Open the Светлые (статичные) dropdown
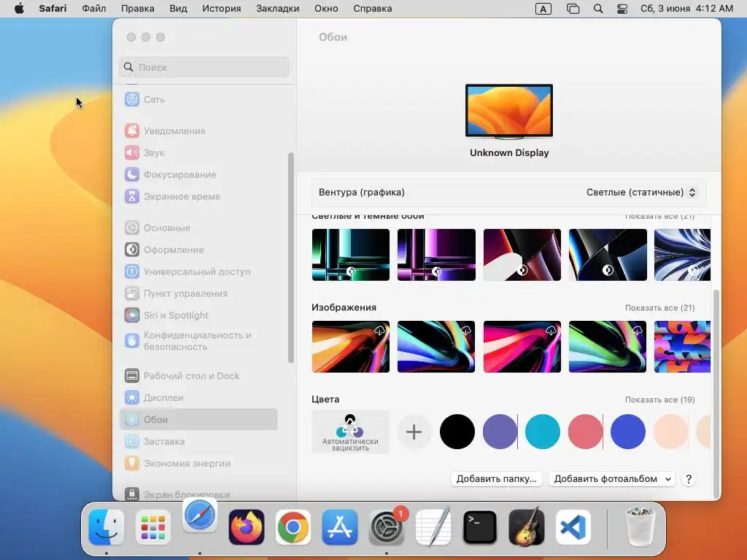 (641, 192)
